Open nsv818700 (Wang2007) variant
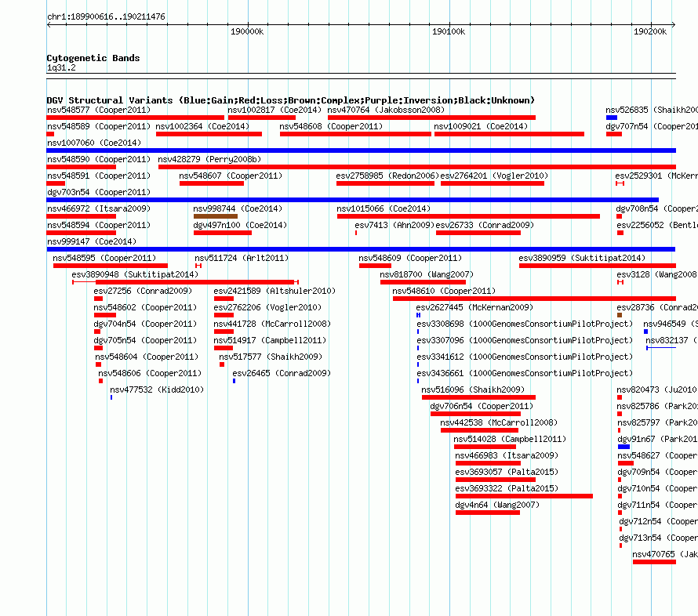Viewport: 698px width, 616px height. pos(427,274)
